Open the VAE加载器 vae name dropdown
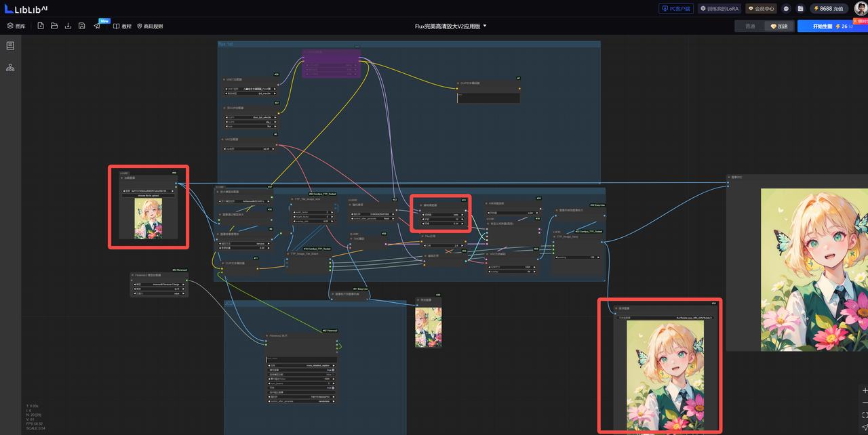868x435 pixels. (250, 149)
